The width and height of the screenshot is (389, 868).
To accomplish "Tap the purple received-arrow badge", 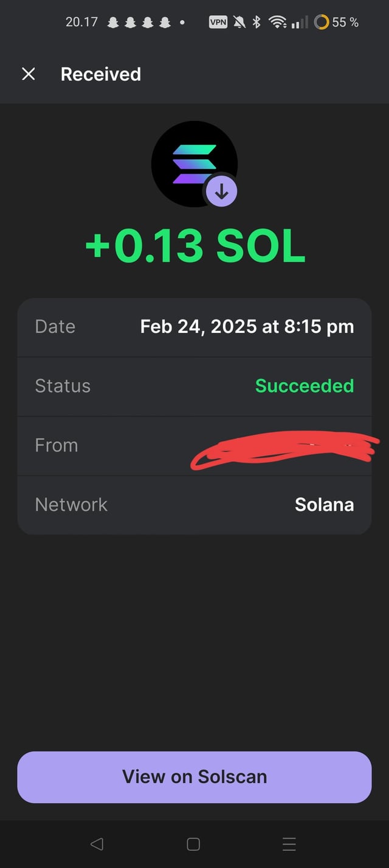I will coord(222,192).
